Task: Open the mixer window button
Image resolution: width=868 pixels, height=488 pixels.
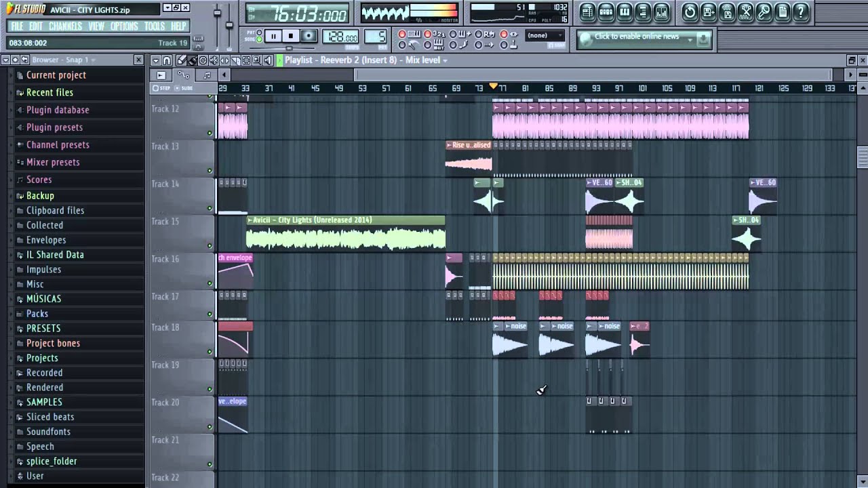Action: 662,12
